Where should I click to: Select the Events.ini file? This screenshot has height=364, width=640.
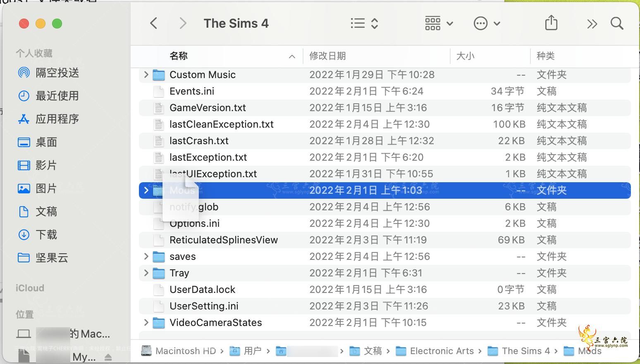[x=192, y=91]
